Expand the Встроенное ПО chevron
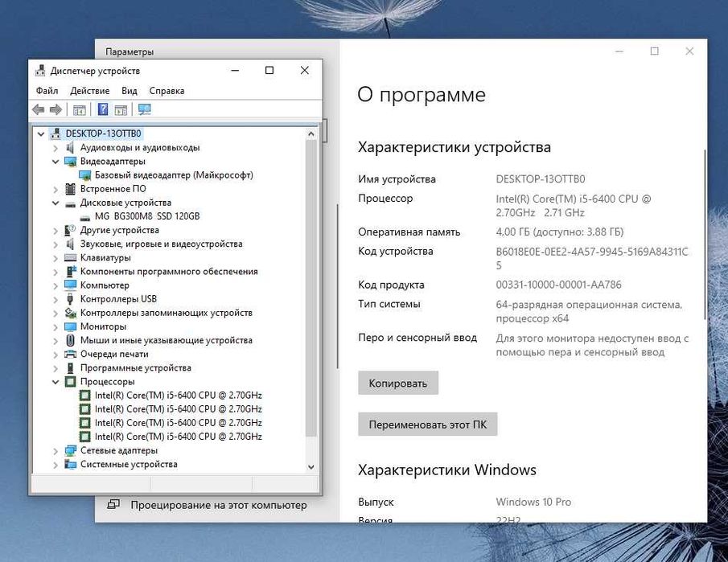Screen dimensions: 728x562 pyautogui.click(x=56, y=190)
